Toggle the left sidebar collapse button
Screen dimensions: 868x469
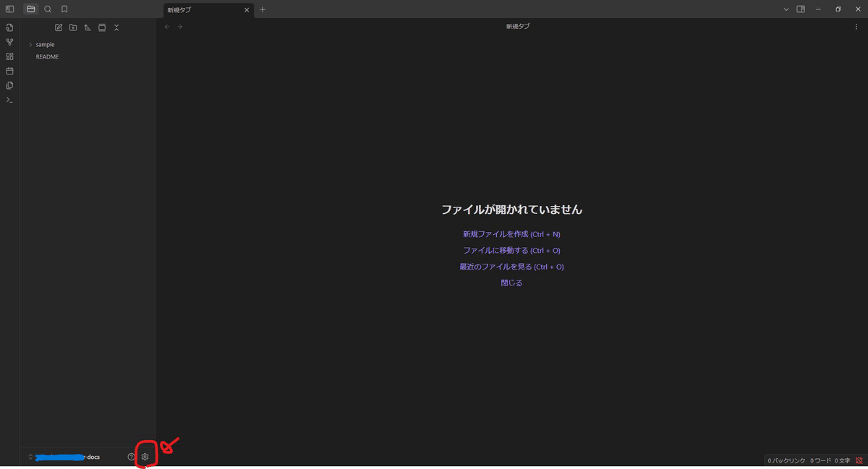click(x=9, y=9)
